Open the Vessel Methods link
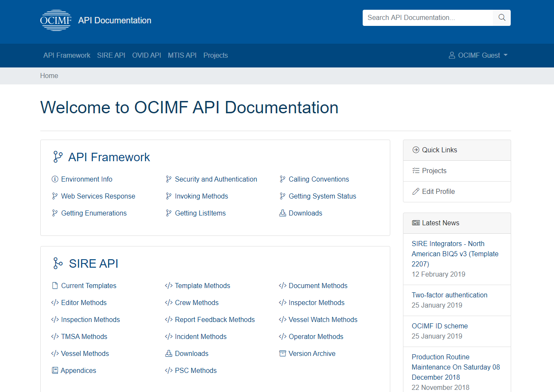The width and height of the screenshot is (554, 392). coord(85,353)
